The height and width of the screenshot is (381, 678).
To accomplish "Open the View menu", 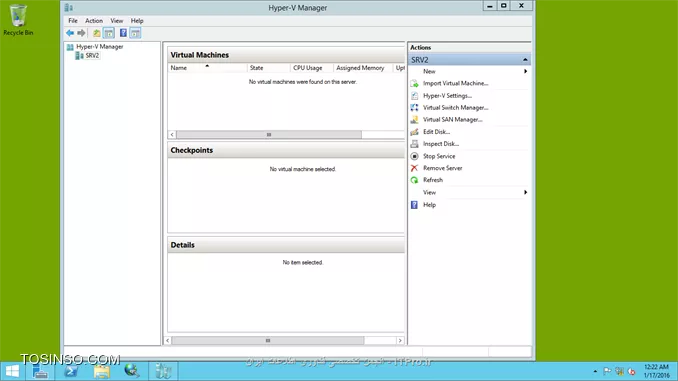I will tap(116, 21).
